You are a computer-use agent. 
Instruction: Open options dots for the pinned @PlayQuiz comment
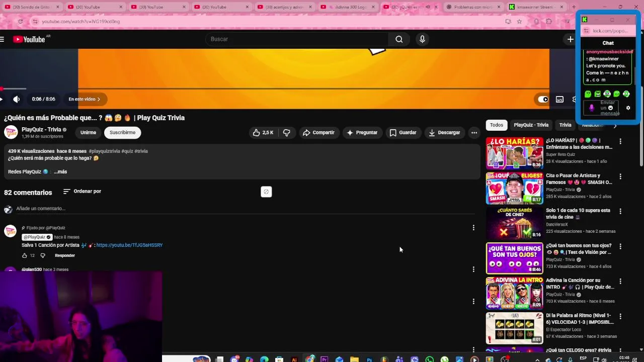tap(473, 228)
